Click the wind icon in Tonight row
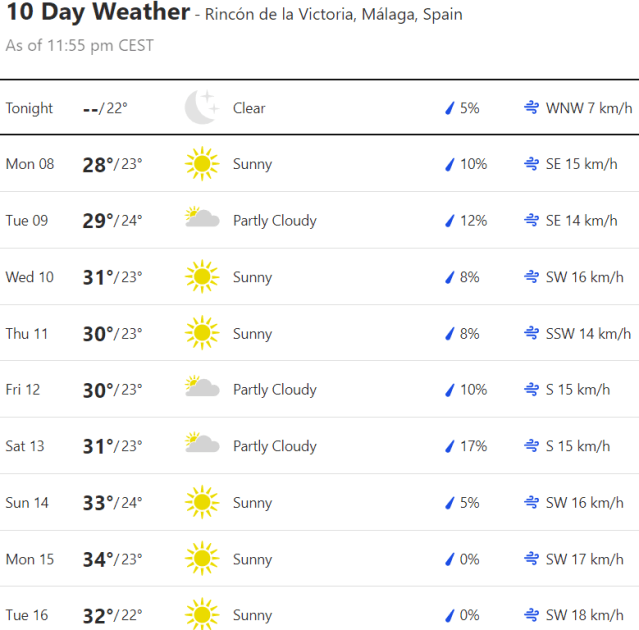This screenshot has width=639, height=630. (x=532, y=108)
